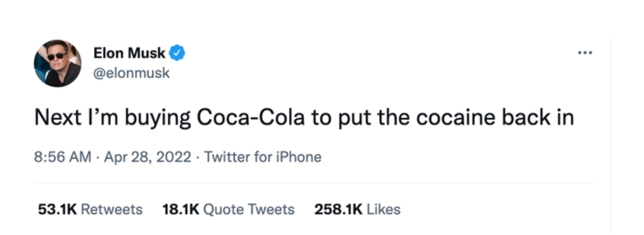Click the blue verified checkmark badge
Image resolution: width=644 pixels, height=235 pixels.
(x=177, y=53)
